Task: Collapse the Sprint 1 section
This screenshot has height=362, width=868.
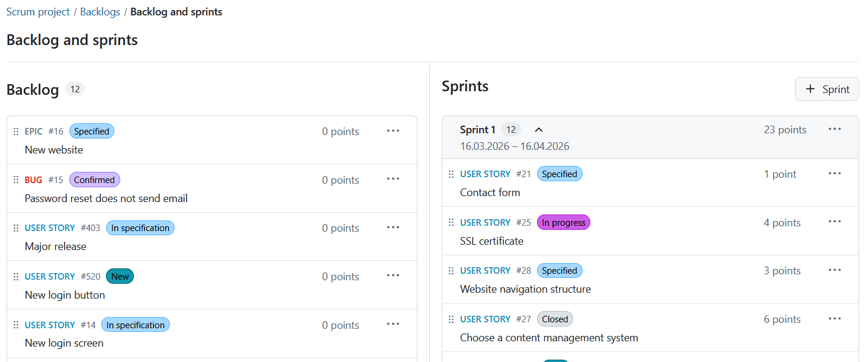Action: [538, 129]
